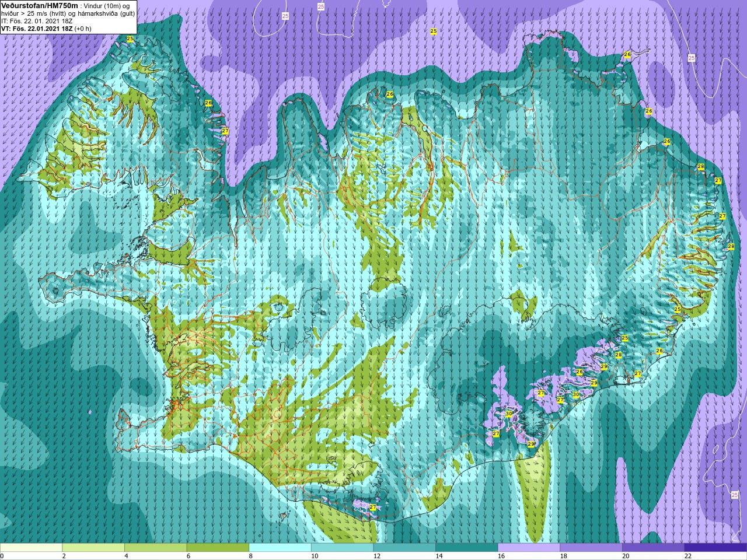Pick the pale cyan 8–10 m/s legend swatch
The image size is (747, 560).
point(280,548)
